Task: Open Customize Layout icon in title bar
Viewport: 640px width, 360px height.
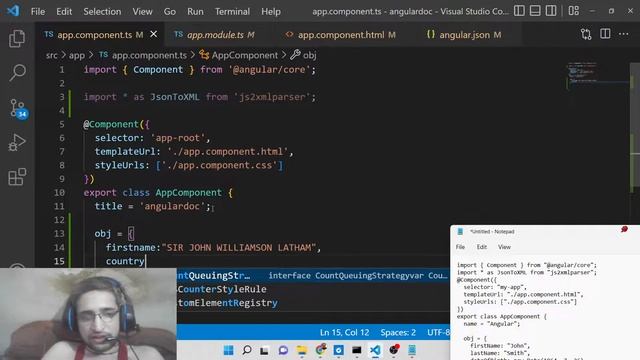Action: 573,11
